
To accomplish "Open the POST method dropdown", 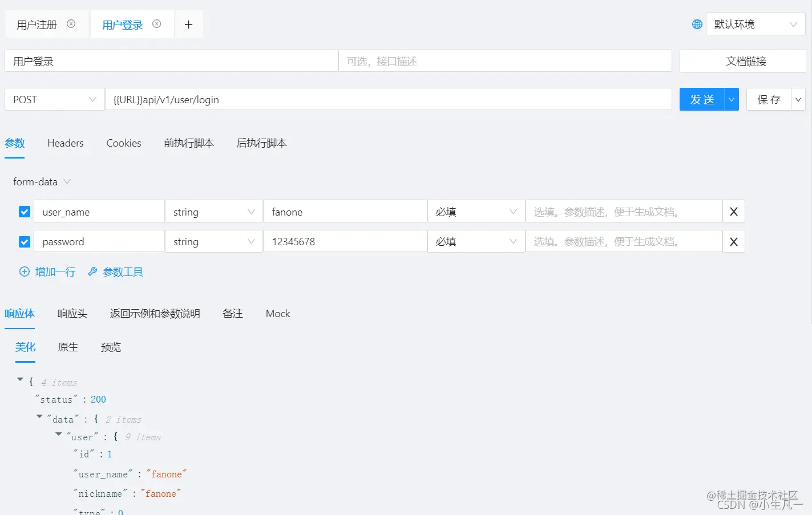I will point(92,99).
